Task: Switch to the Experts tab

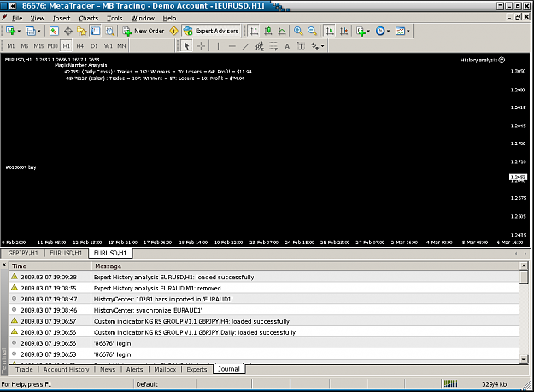Action: click(x=197, y=370)
